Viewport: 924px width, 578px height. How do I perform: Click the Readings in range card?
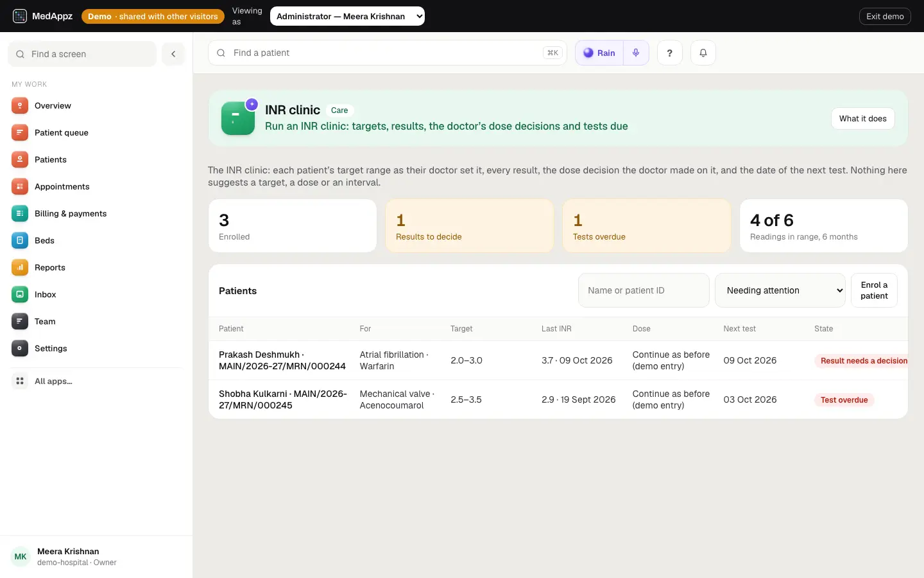click(824, 226)
